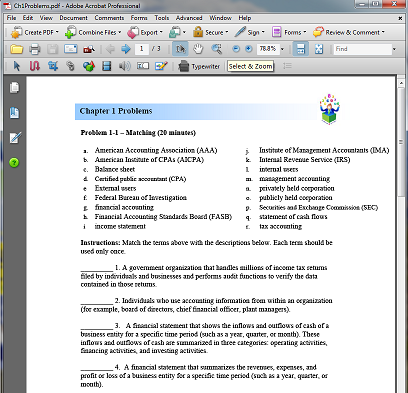Click the Email envelope icon
Image resolution: width=408 pixels, height=393 pixels.
(x=71, y=49)
